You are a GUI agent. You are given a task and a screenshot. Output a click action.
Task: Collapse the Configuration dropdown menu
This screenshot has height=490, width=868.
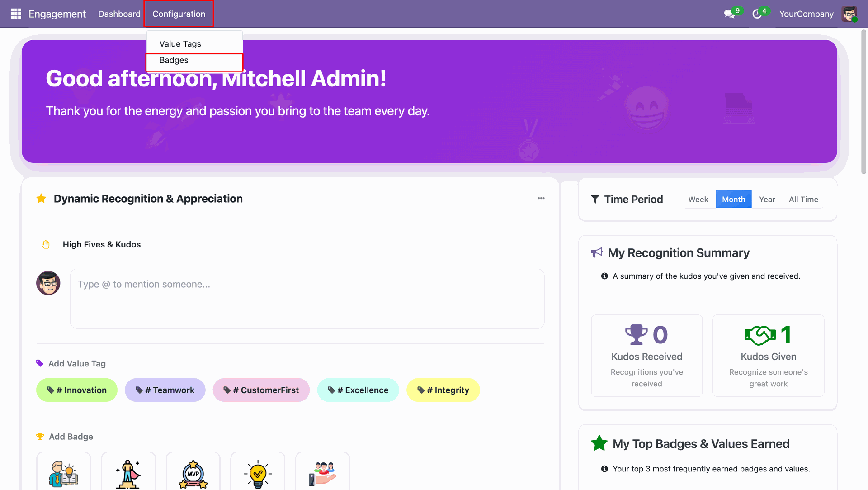[179, 14]
